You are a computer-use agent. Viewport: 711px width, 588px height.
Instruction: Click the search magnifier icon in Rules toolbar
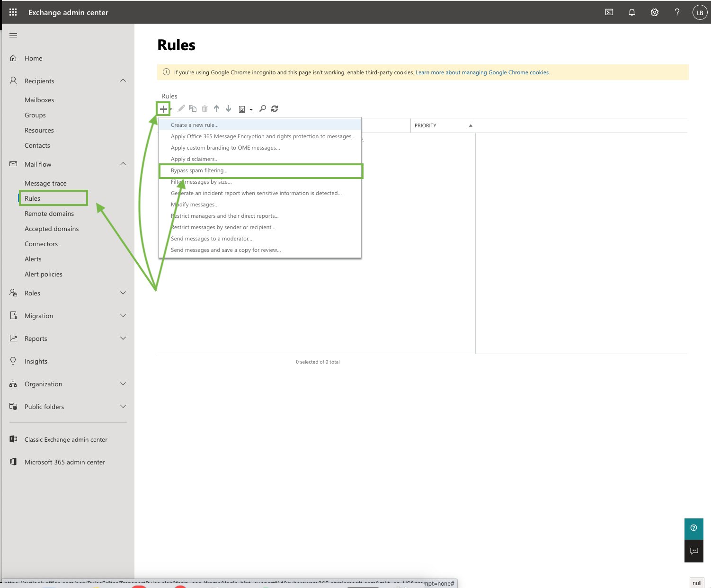pyautogui.click(x=263, y=109)
